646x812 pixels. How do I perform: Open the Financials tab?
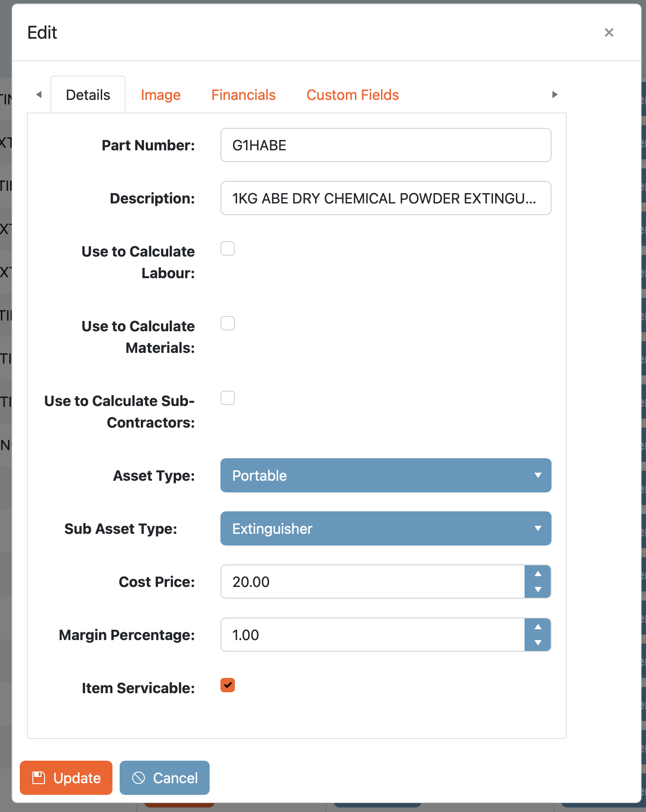243,95
